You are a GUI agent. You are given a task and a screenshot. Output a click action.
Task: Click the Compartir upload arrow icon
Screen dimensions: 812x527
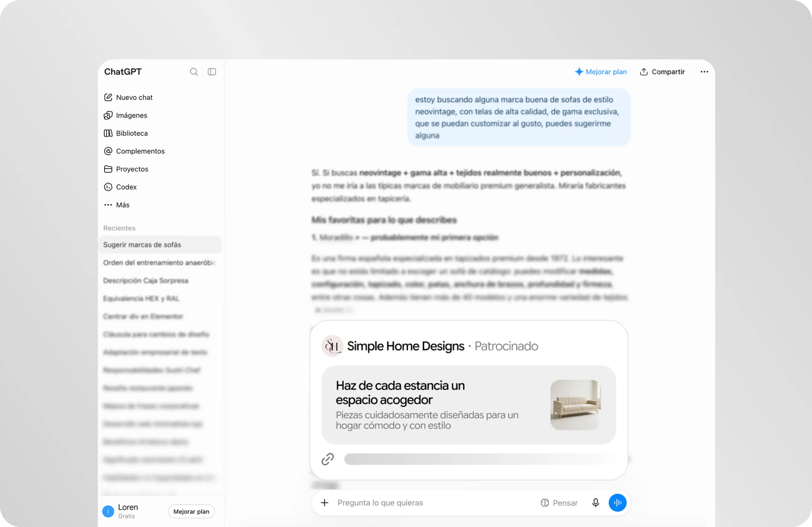[x=644, y=72]
